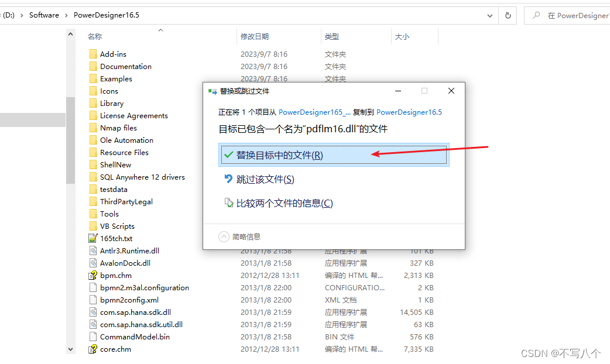
Task: Select the bpm.chm help file icon
Action: (x=93, y=275)
